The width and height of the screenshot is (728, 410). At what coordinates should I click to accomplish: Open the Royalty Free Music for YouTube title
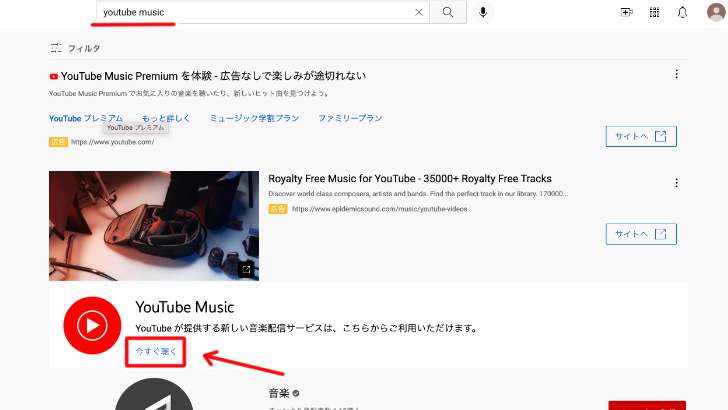(x=410, y=179)
